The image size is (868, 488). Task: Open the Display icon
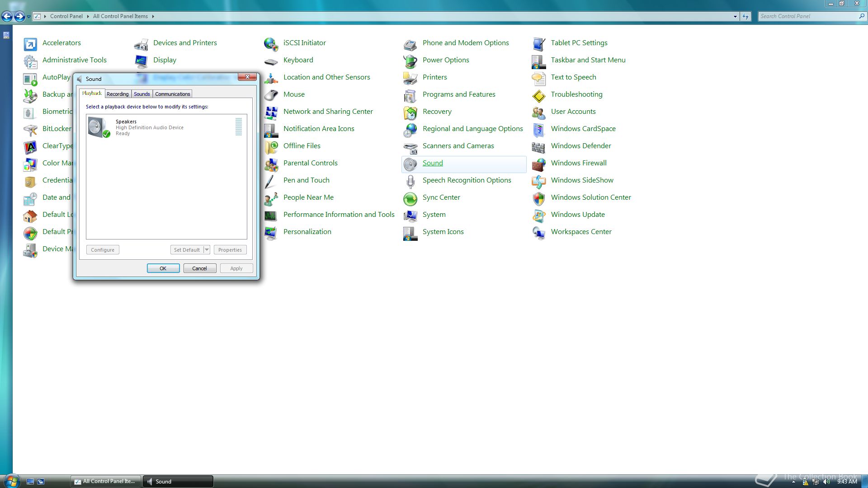click(x=141, y=61)
